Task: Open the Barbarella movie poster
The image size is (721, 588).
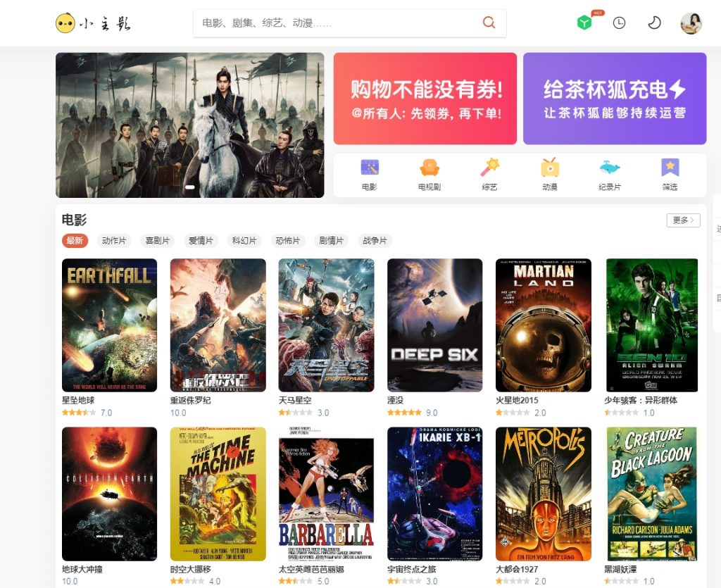Action: click(327, 494)
